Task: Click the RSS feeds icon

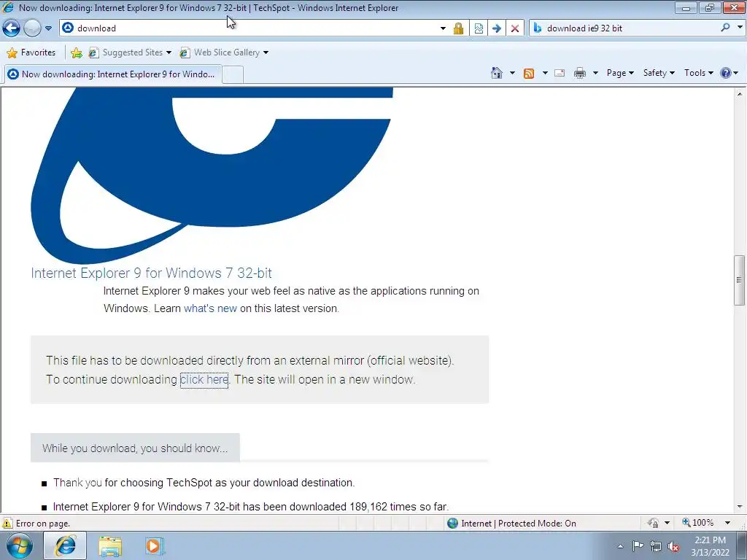Action: 529,73
